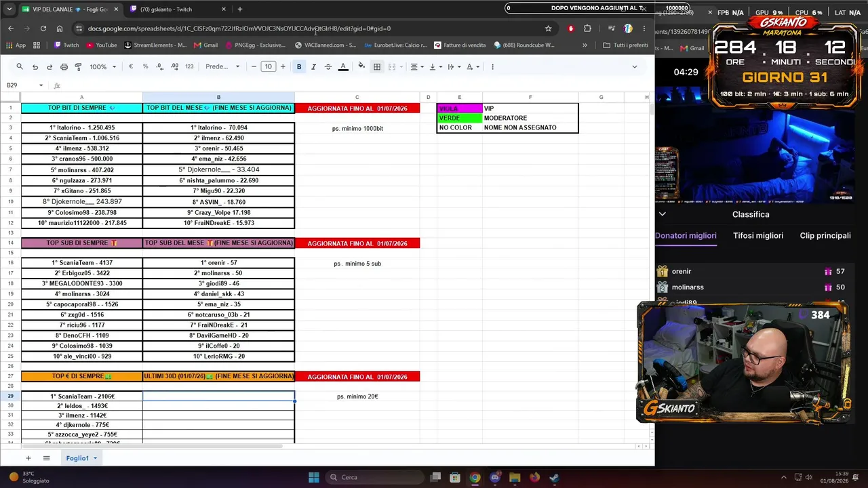Select cell reading ps. minimo 1000bit
The height and width of the screenshot is (488, 868).
(x=357, y=128)
